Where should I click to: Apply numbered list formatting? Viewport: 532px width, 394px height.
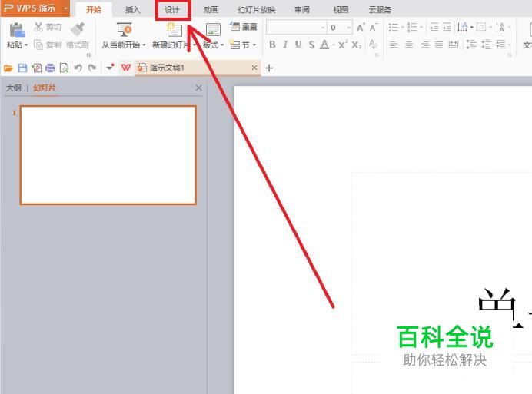pos(412,27)
